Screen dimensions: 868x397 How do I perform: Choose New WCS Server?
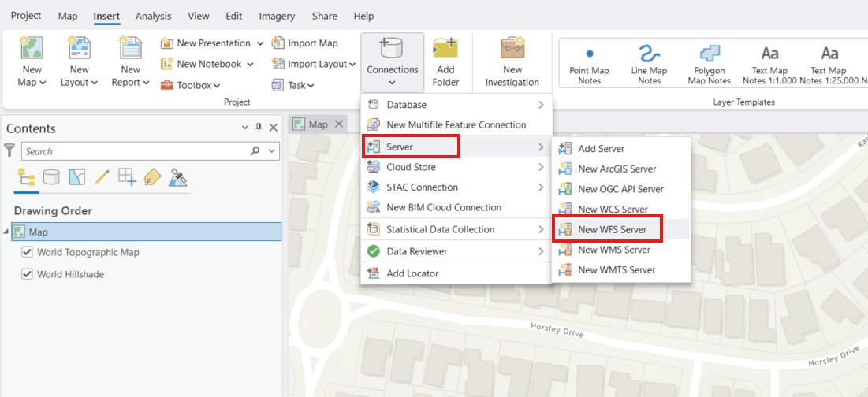(621, 210)
